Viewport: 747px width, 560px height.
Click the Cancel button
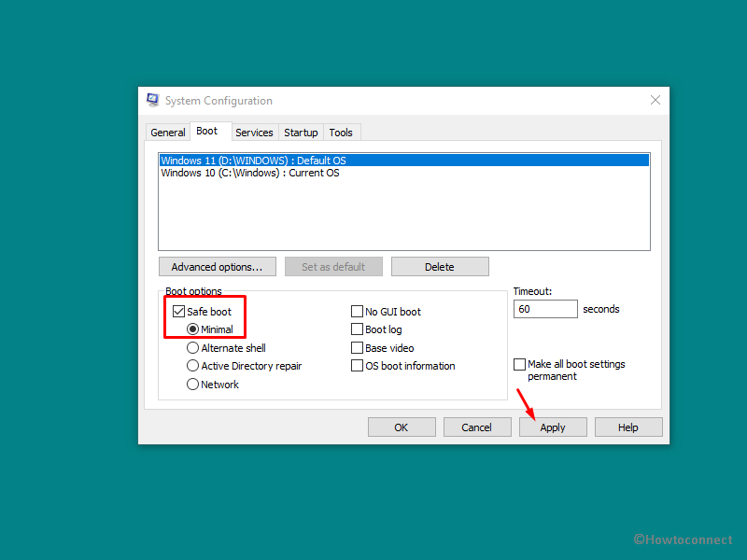tap(477, 427)
